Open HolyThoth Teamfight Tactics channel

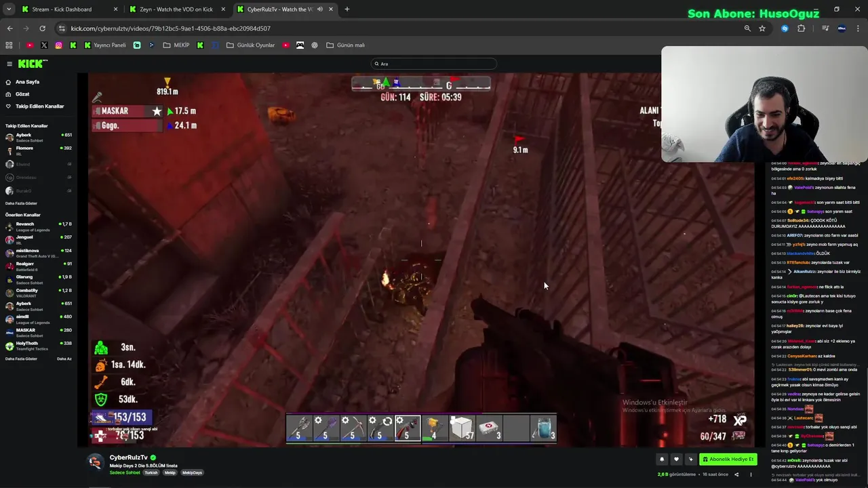point(39,345)
